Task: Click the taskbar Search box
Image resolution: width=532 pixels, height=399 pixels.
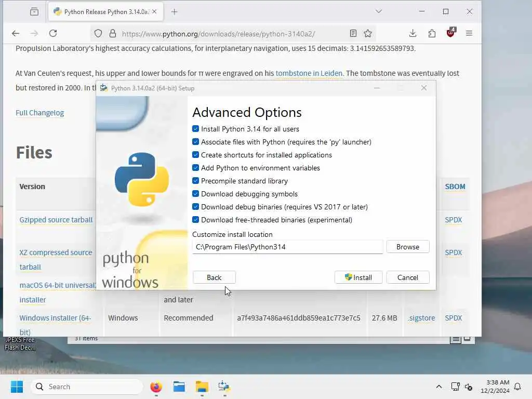Action: pos(87,387)
